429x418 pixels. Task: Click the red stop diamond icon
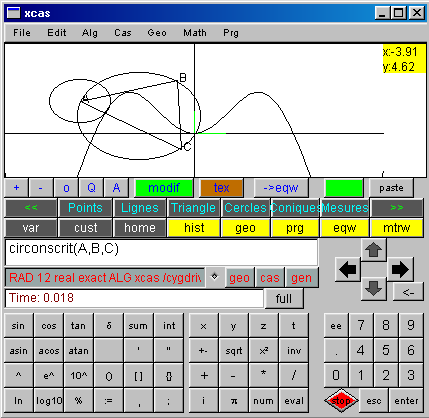pyautogui.click(x=341, y=400)
